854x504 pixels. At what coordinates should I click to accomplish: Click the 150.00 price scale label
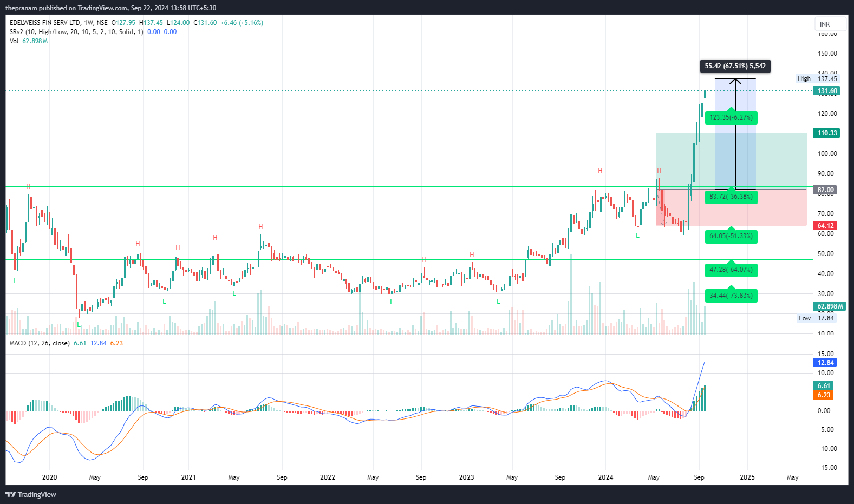[x=827, y=54]
